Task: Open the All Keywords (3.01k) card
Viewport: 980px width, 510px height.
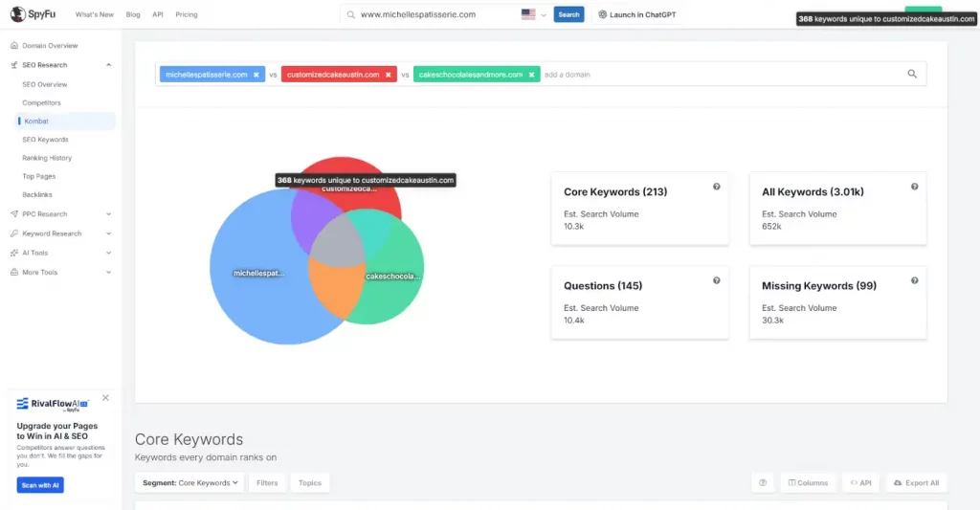Action: point(838,209)
